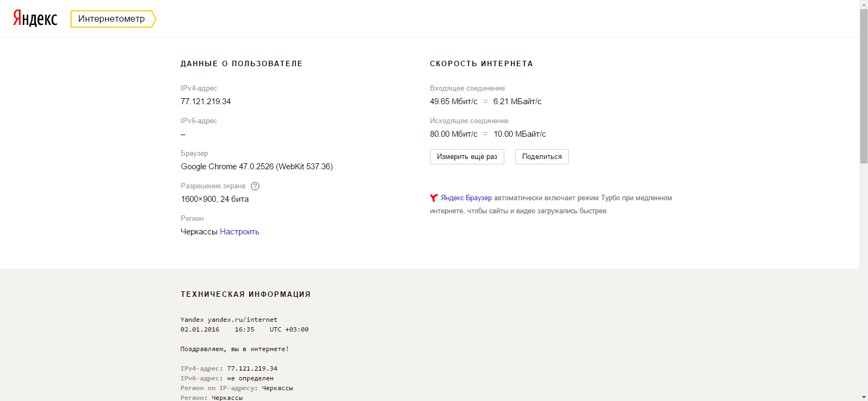The image size is (868, 401).
Task: Click the time 16:35 in technical info
Action: 244,329
